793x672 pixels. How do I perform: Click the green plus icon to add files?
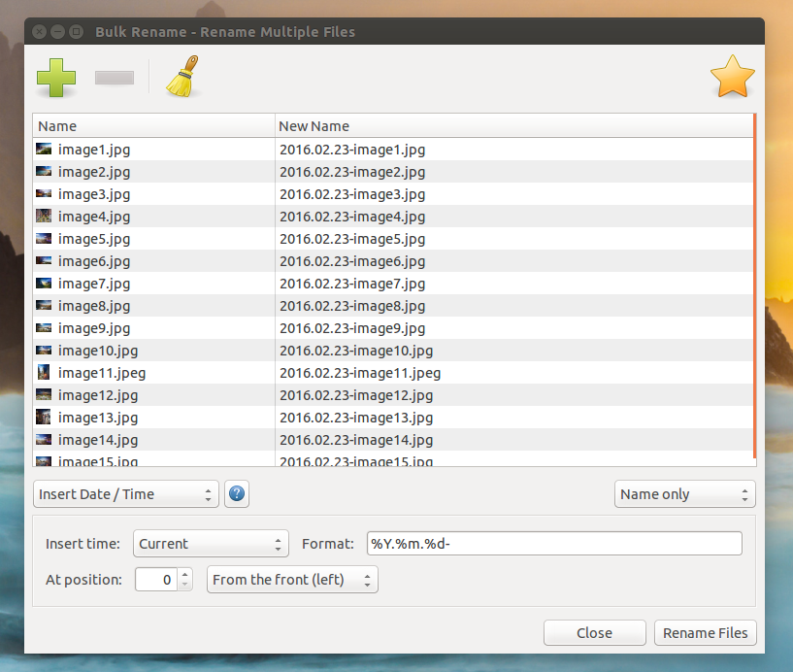[x=56, y=77]
